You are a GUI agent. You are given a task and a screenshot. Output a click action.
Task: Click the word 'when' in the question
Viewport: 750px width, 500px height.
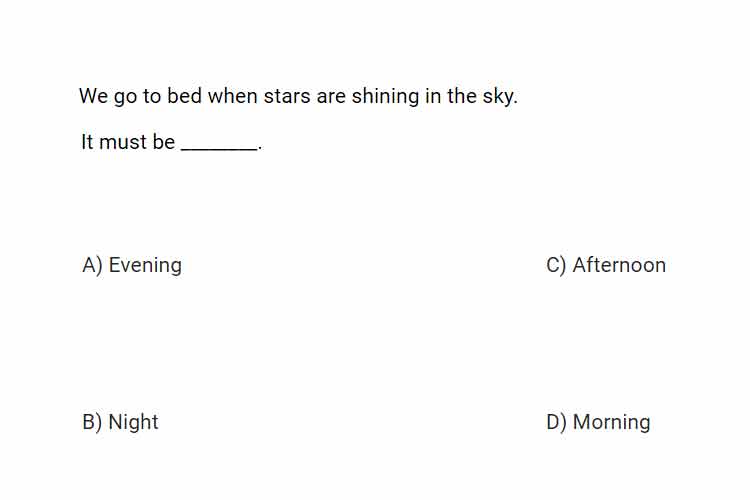(232, 96)
